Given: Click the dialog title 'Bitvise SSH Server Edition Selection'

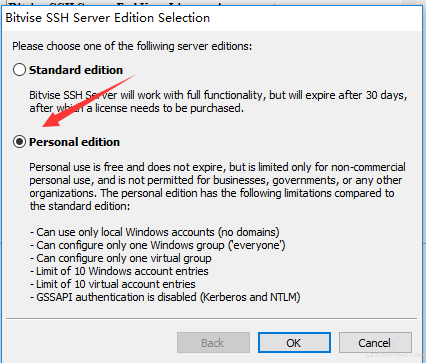Looking at the screenshot, I should tap(108, 18).
